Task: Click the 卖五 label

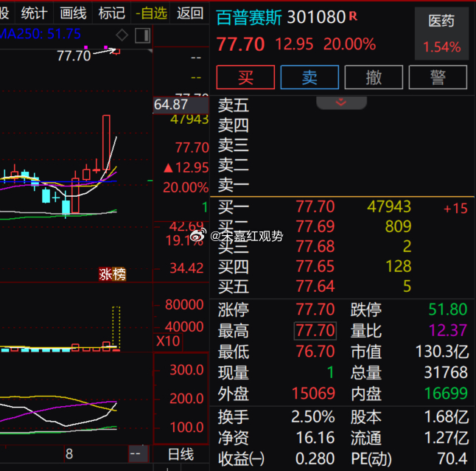Action: point(234,105)
